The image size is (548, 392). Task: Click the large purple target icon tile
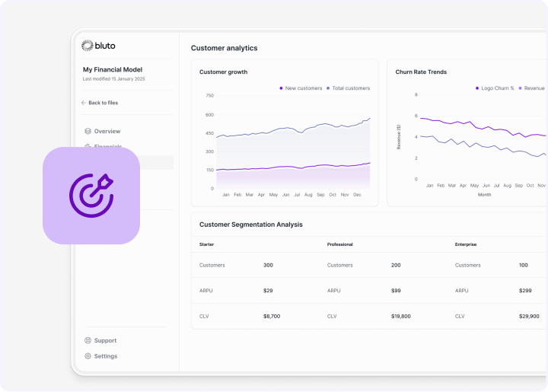[91, 196]
